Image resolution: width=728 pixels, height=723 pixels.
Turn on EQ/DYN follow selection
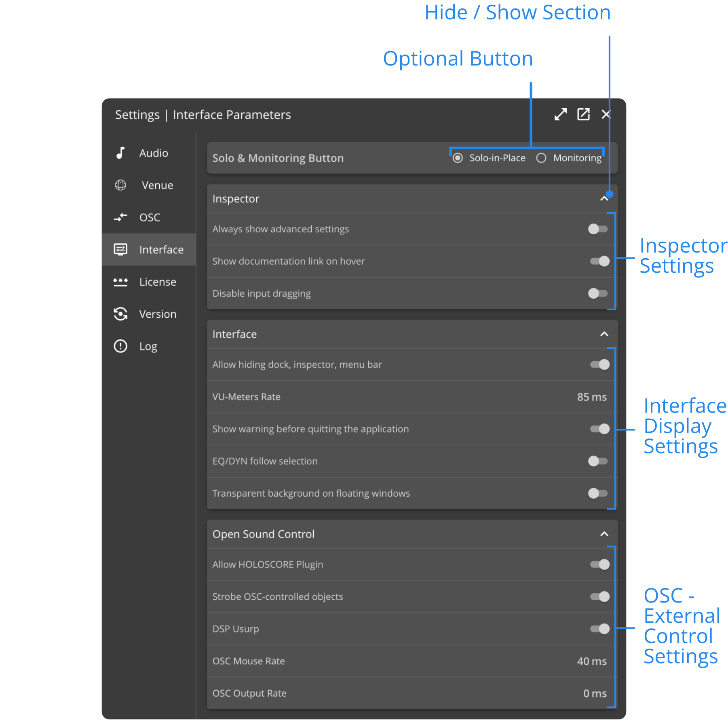click(x=598, y=461)
